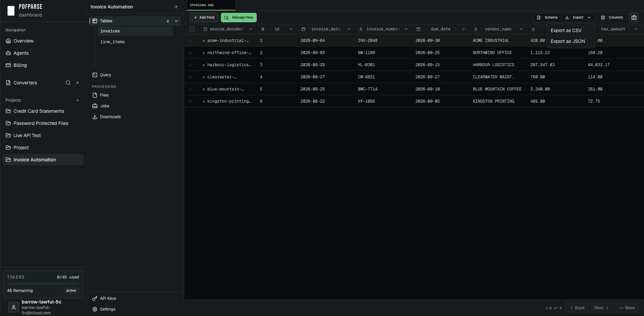Viewport: 644px width, 316px height.
Task: Click the Manage Files button
Action: coord(239,18)
